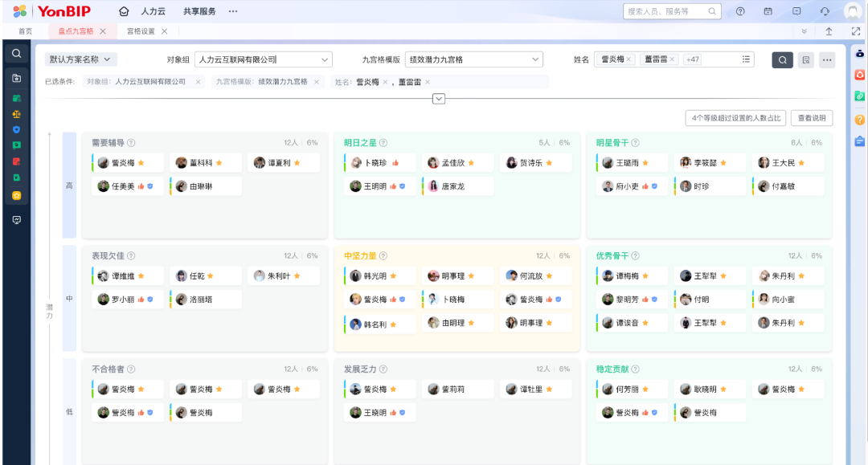Remove the 对象组 selected condition chip
The image size is (868, 465).
pyautogui.click(x=199, y=82)
